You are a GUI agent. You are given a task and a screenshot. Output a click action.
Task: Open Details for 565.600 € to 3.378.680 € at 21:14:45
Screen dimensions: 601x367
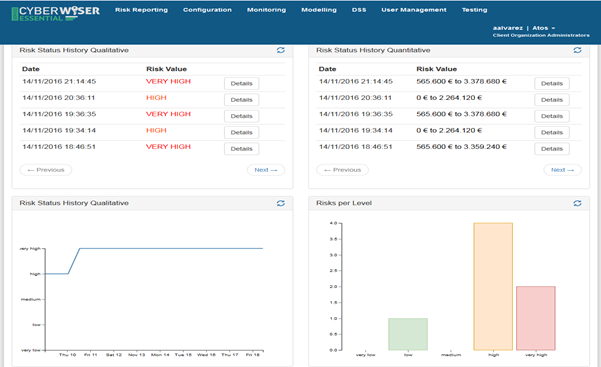click(552, 84)
